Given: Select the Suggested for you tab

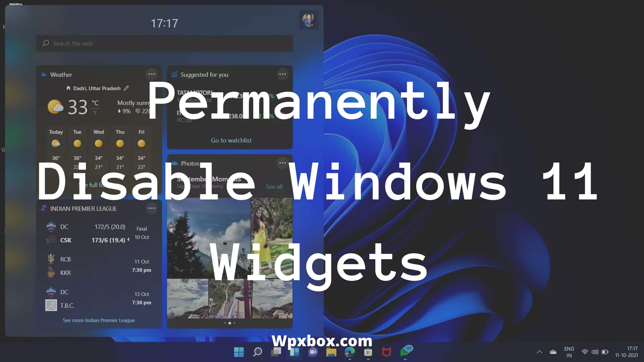Looking at the screenshot, I should [204, 74].
